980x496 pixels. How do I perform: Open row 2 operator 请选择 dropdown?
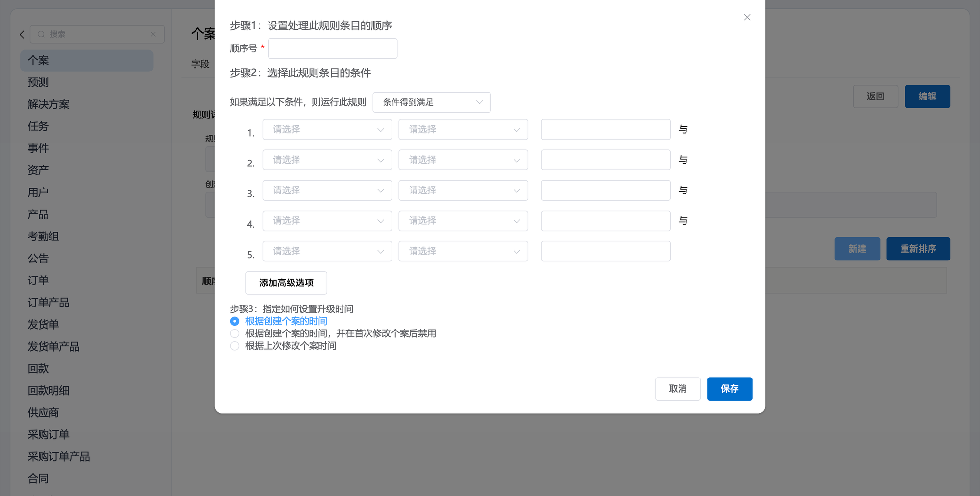(x=463, y=160)
